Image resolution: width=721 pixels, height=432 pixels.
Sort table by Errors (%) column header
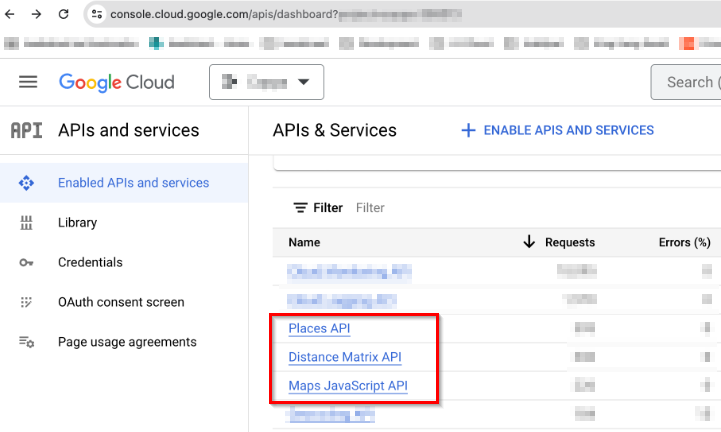tap(685, 242)
